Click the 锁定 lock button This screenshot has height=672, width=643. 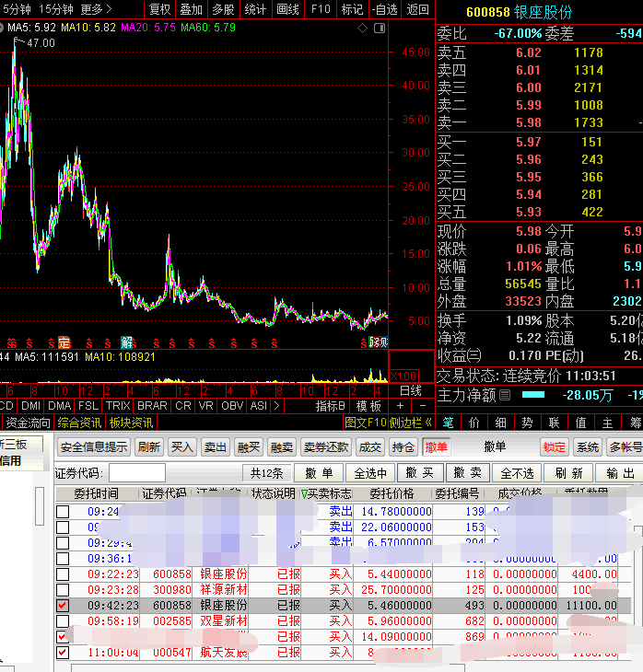click(x=555, y=447)
